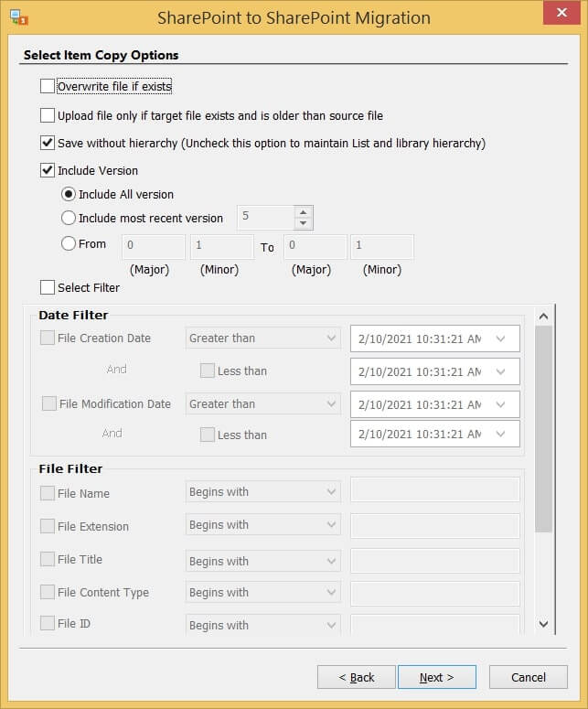Click the File Name filter text field

pos(434,489)
